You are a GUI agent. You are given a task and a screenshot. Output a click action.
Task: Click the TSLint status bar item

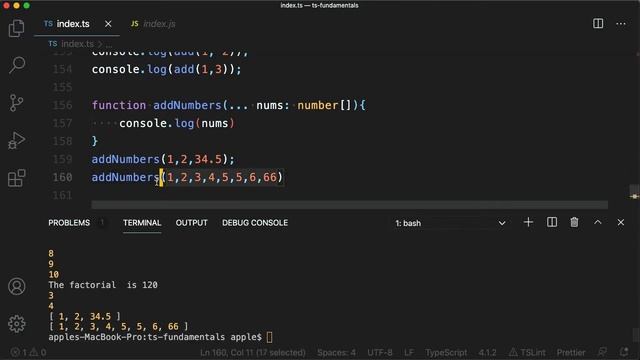click(527, 352)
